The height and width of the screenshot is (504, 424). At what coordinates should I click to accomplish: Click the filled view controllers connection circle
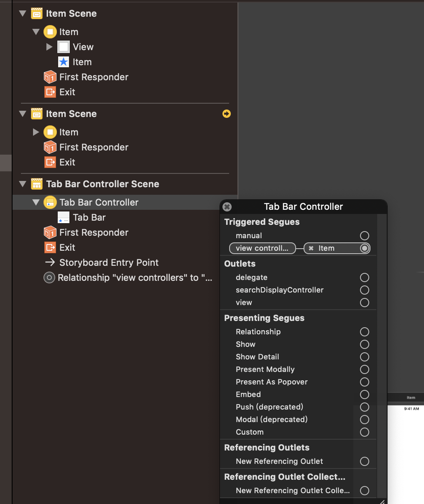tap(365, 248)
